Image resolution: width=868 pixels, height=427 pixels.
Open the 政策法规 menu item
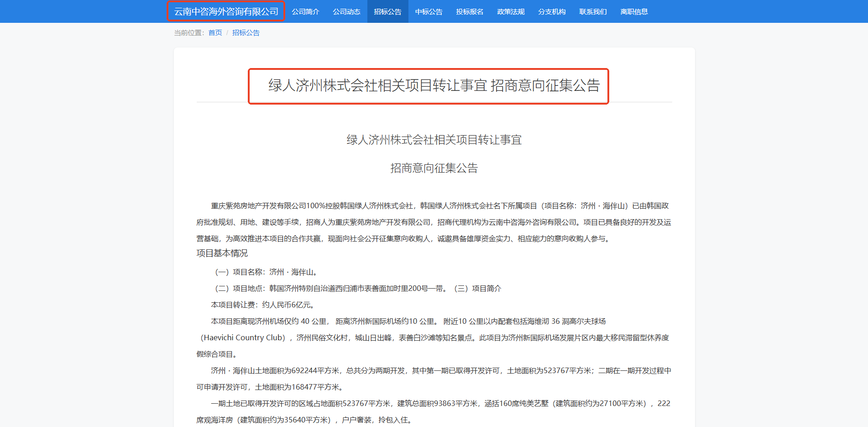(x=511, y=11)
